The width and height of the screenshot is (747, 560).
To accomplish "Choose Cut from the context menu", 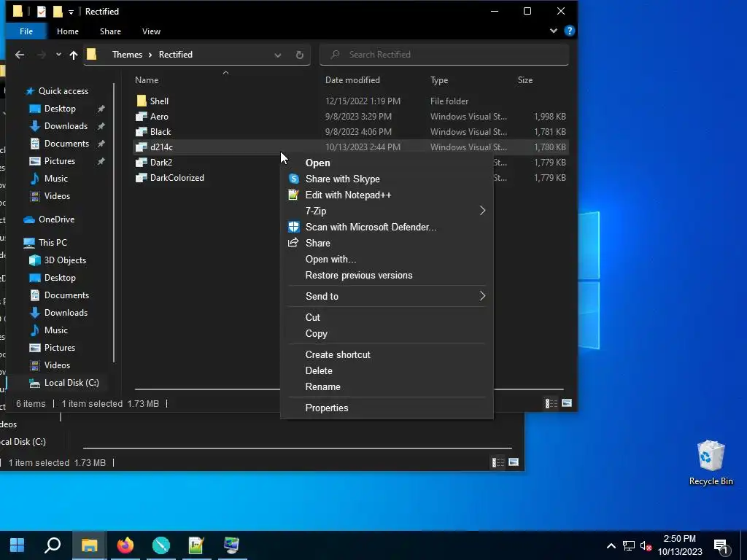I will coord(387,318).
